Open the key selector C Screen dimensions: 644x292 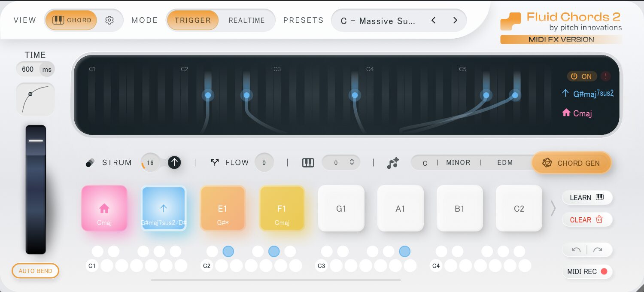click(425, 163)
